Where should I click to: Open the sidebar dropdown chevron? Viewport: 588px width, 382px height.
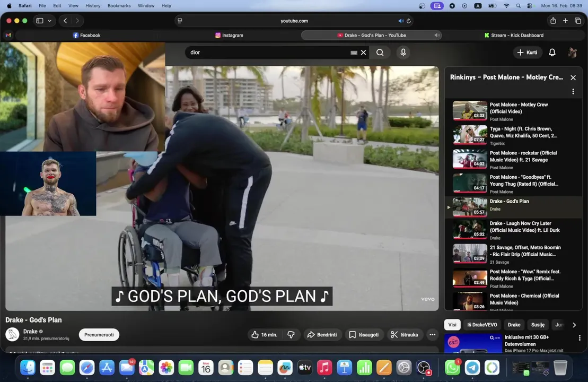tap(49, 21)
